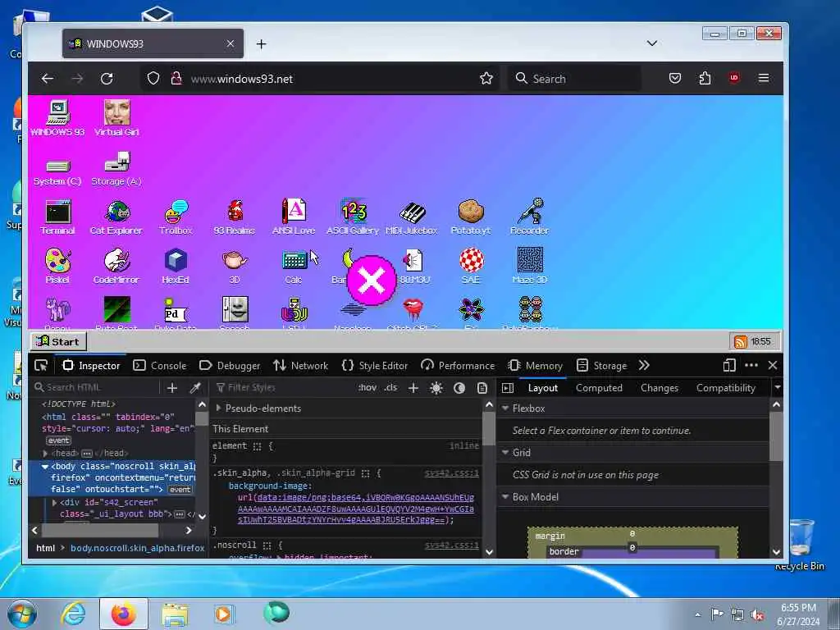Toggle print media simulation

point(482,388)
